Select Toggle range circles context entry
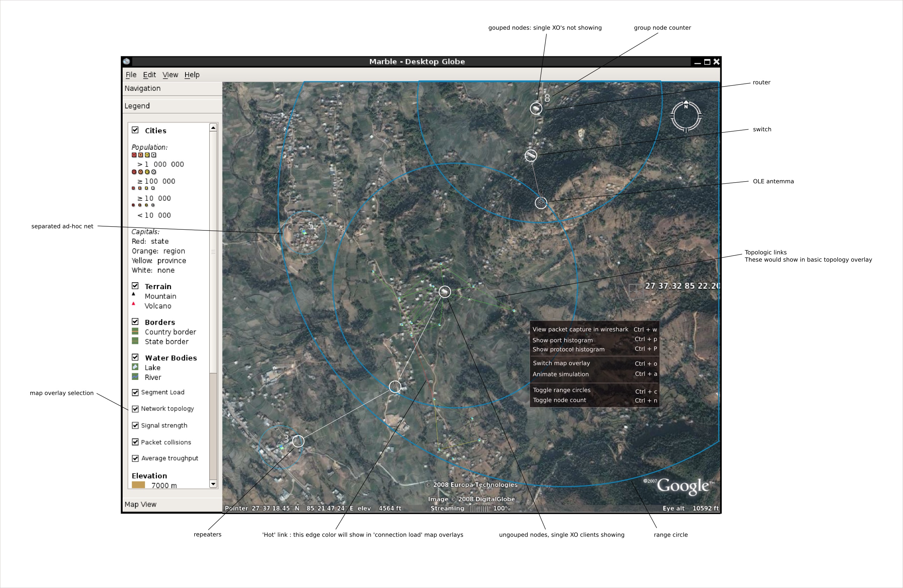The height and width of the screenshot is (588, 903). 561,390
